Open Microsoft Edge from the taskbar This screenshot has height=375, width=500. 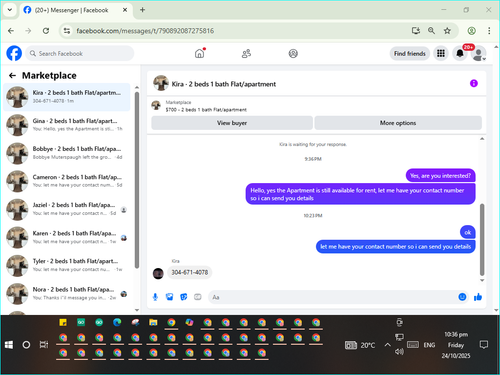click(x=117, y=322)
